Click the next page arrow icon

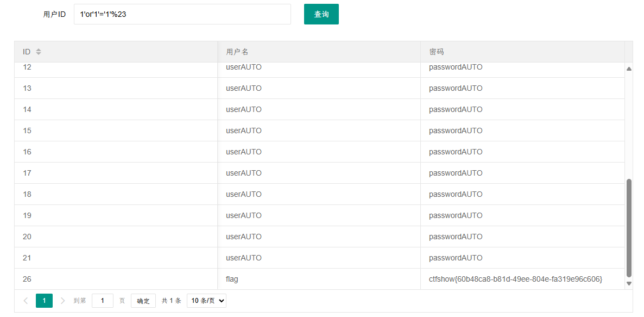click(x=62, y=301)
